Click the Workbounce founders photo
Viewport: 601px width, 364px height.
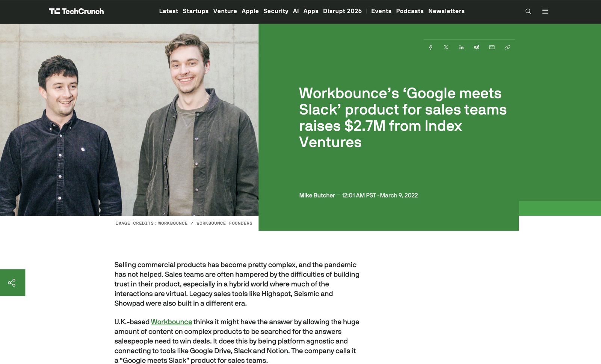(x=129, y=120)
